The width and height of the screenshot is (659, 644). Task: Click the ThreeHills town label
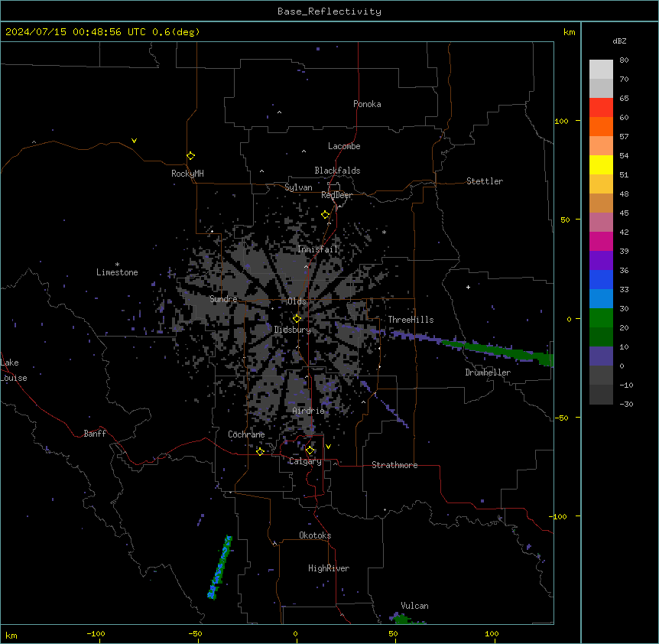pyautogui.click(x=411, y=320)
